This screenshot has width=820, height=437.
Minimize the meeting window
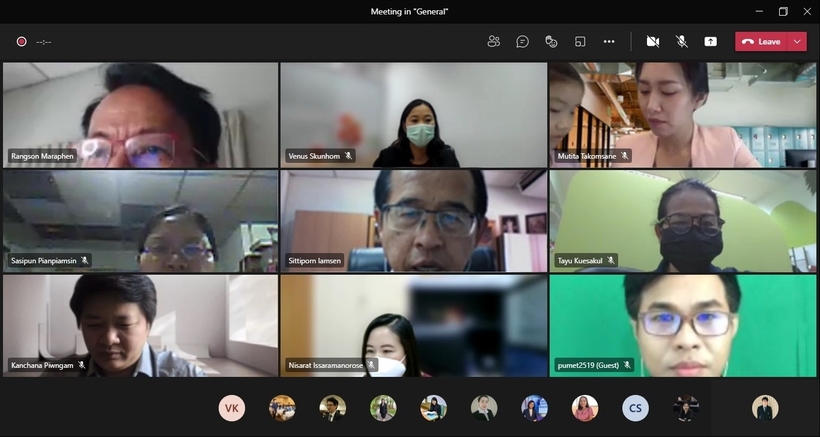tap(759, 12)
